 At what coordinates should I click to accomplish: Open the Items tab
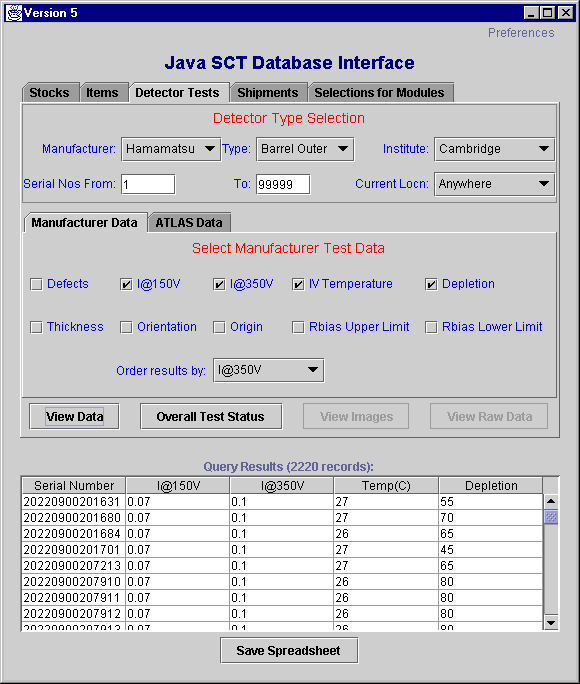click(103, 92)
